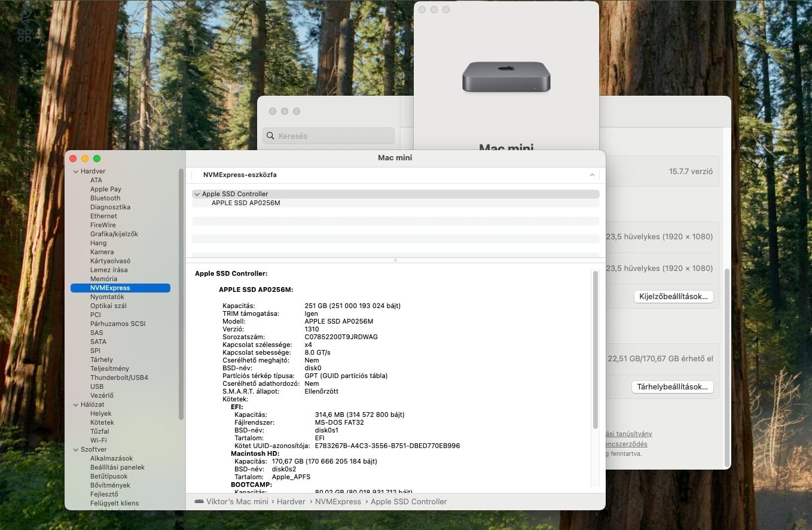The width and height of the screenshot is (812, 530).
Task: Select SAS in the sidebar
Action: [x=96, y=333]
